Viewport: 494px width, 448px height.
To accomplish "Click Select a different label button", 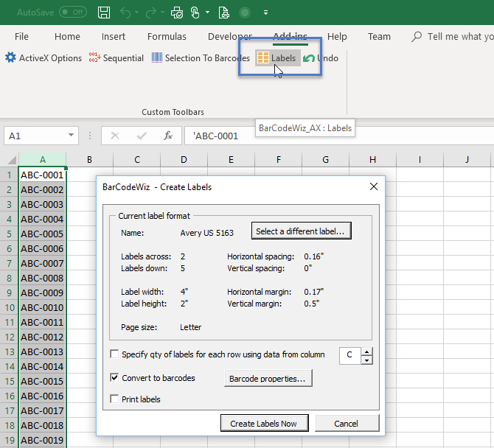I will [301, 231].
